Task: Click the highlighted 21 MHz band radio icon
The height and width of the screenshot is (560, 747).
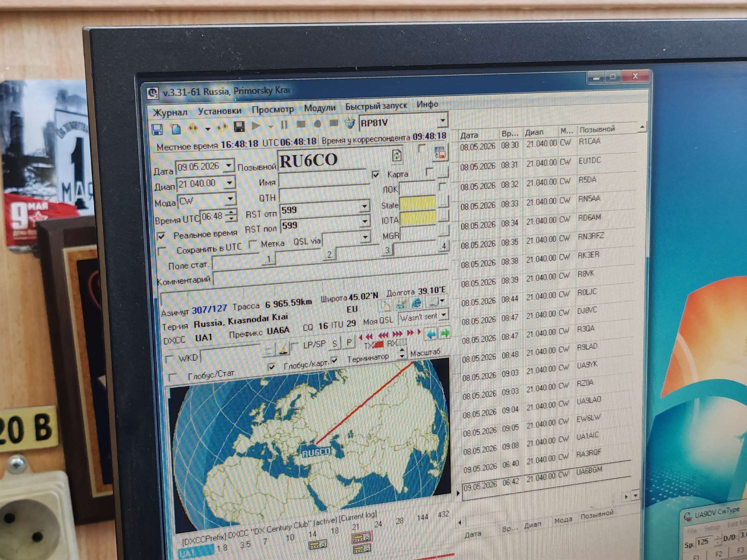Action: click(x=362, y=537)
